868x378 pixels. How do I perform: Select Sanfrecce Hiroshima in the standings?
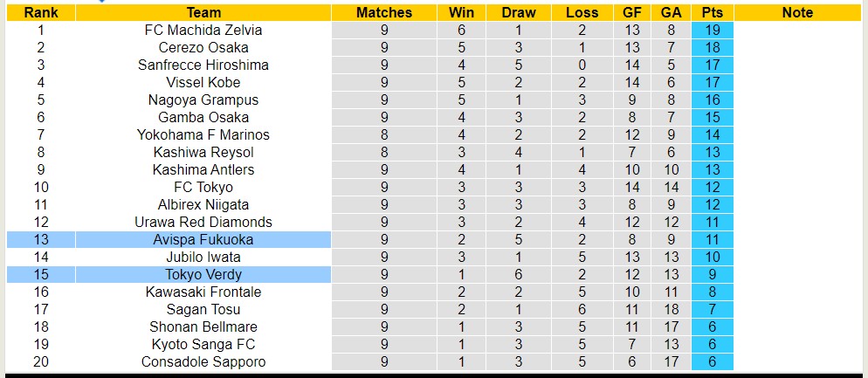coord(203,65)
